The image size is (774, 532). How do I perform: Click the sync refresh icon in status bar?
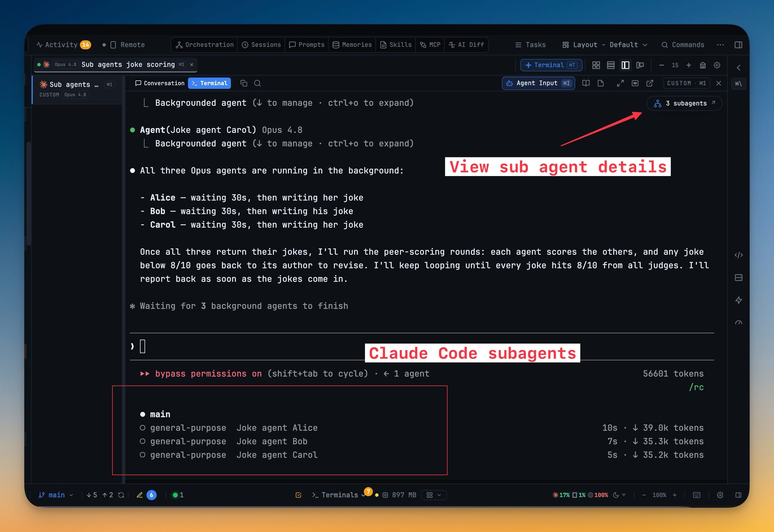point(121,495)
